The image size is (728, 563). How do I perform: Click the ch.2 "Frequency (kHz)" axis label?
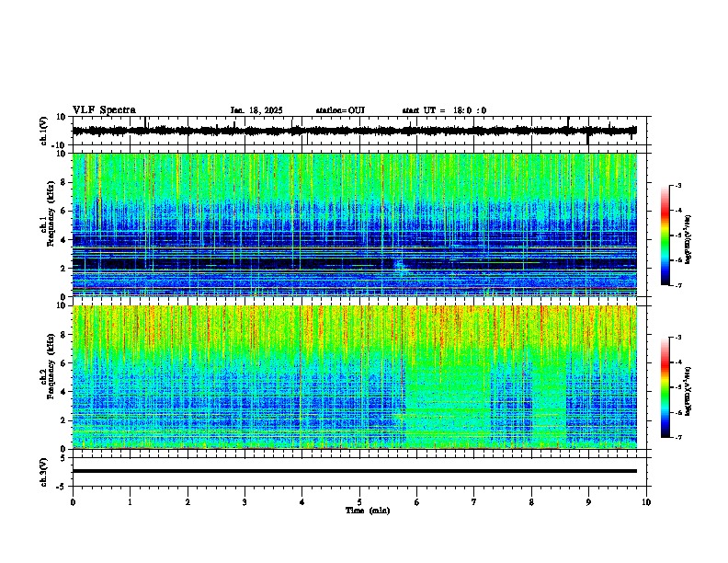tap(51, 366)
